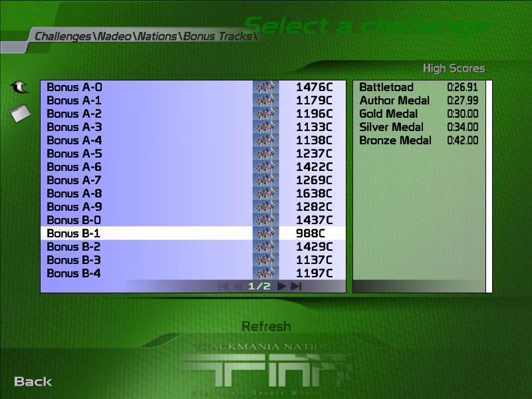The image size is (532, 399).
Task: Open the Nations breadcrumb path segment
Action: [157, 36]
